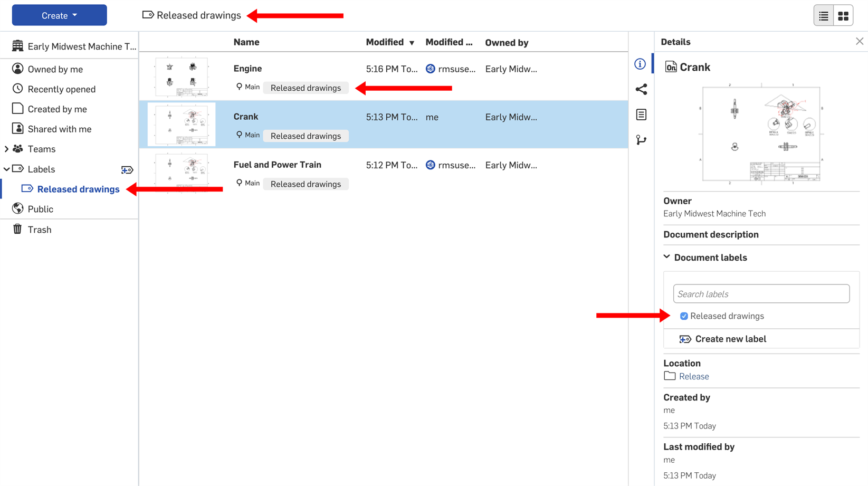
Task: Click '5:13 PM To...' in Crank row
Action: click(392, 117)
